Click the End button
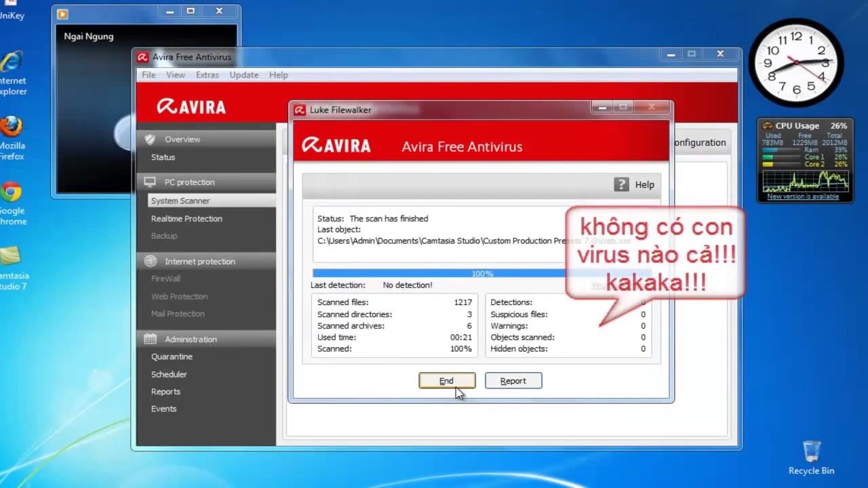868x488 pixels. click(x=447, y=381)
